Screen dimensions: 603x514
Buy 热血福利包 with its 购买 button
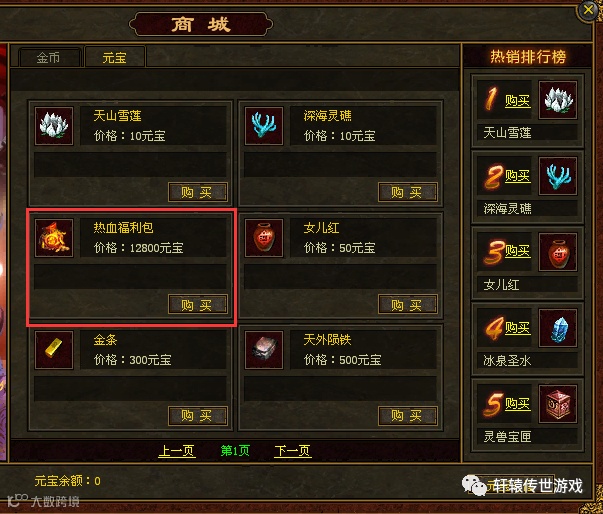pos(198,304)
